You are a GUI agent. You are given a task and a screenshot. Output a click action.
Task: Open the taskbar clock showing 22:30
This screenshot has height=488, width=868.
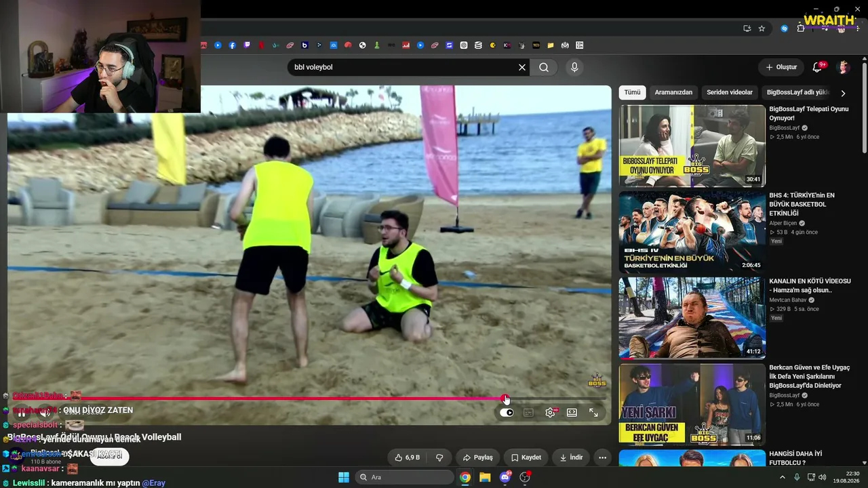point(847,477)
